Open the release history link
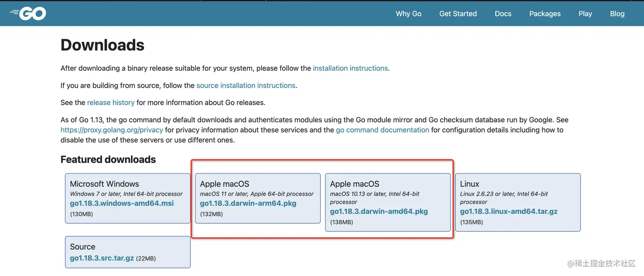This screenshot has height=276, width=644. click(x=111, y=103)
